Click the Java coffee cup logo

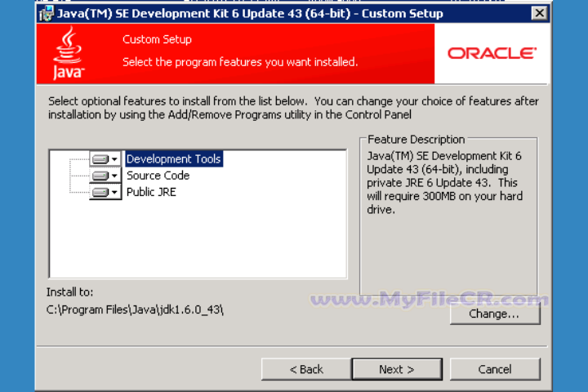pos(68,53)
